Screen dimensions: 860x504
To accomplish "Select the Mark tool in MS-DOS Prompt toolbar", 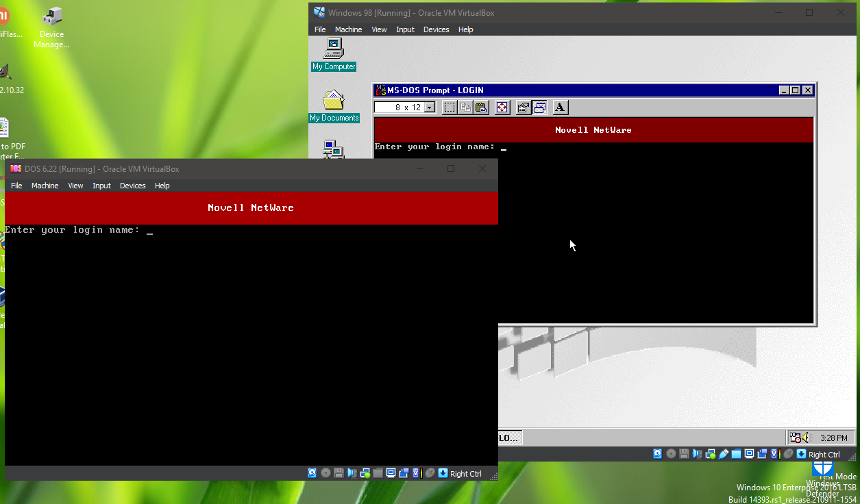I will tap(449, 108).
